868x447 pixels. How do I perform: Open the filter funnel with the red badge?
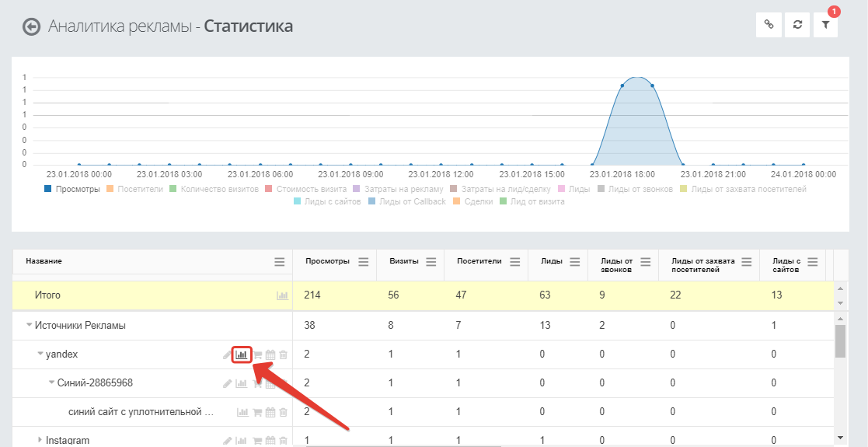826,24
